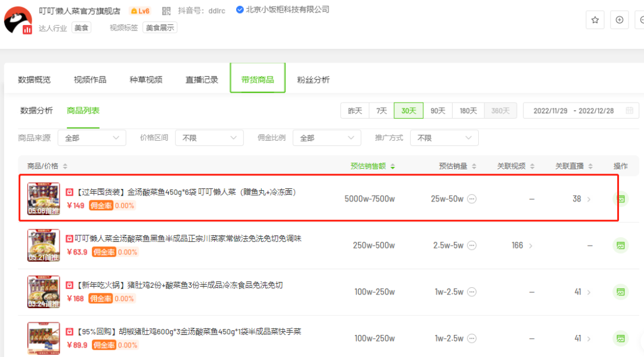
Task: Open the QR code icon near Douyin ID
Action: (166, 11)
